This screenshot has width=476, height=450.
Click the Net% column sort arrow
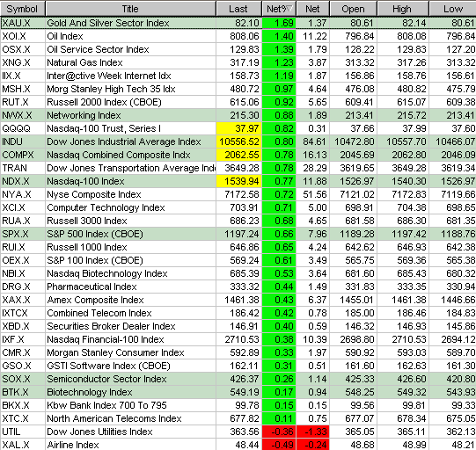[289, 9]
